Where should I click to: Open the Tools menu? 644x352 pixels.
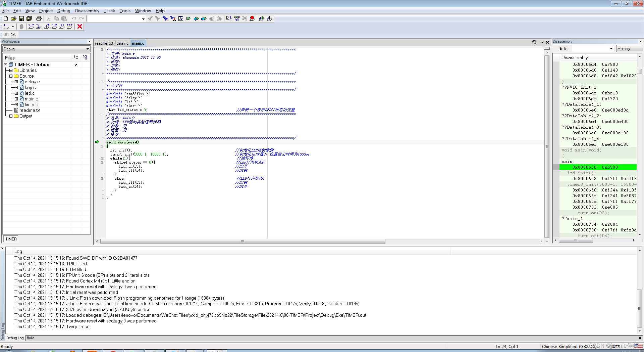point(125,11)
